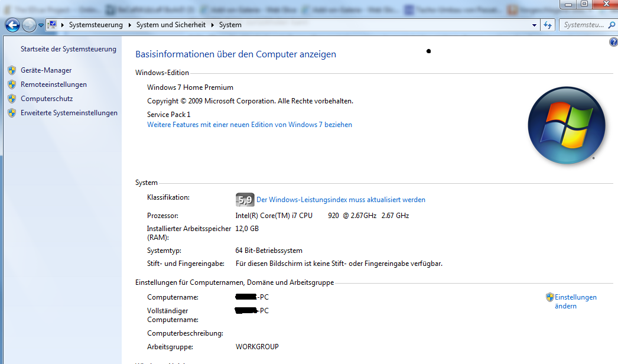The width and height of the screenshot is (618, 364).
Task: Close the System window
Action: [606, 4]
